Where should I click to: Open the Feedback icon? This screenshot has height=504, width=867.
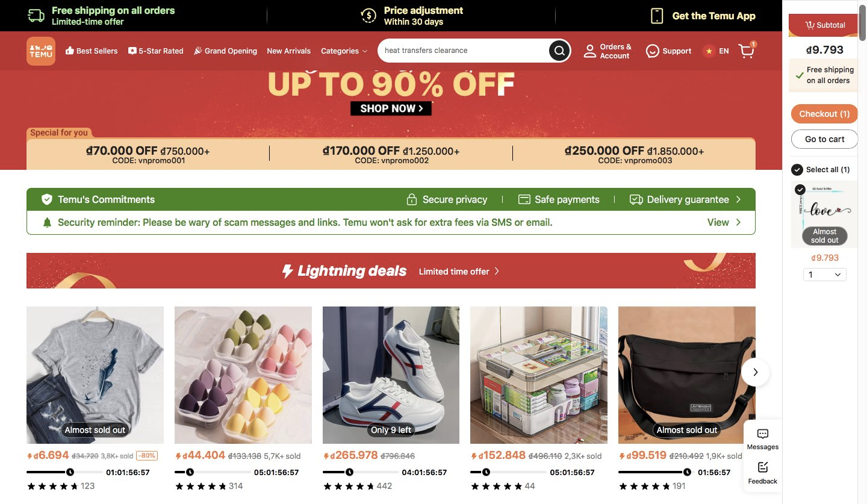pos(763,467)
